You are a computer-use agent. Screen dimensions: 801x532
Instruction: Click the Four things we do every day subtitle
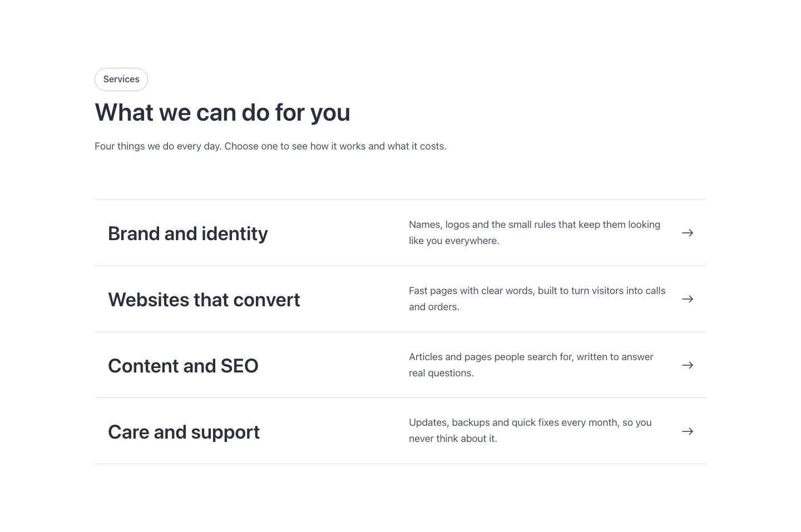pos(270,146)
